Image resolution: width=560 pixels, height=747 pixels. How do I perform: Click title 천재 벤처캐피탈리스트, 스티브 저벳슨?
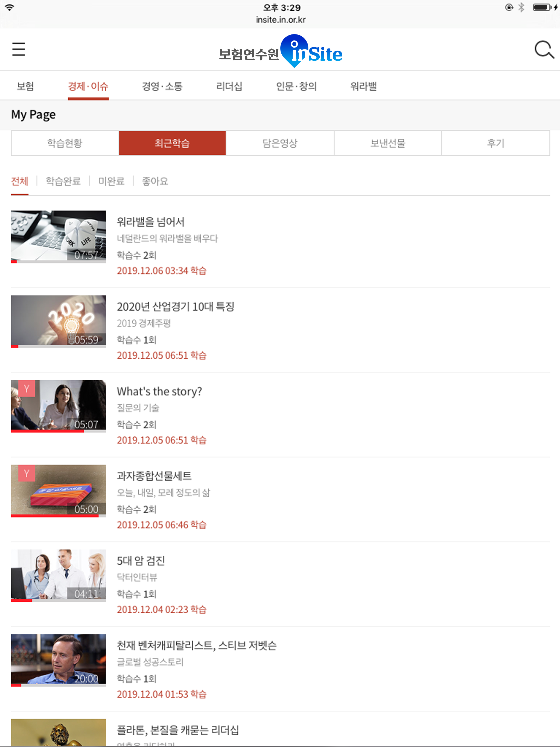[197, 646]
